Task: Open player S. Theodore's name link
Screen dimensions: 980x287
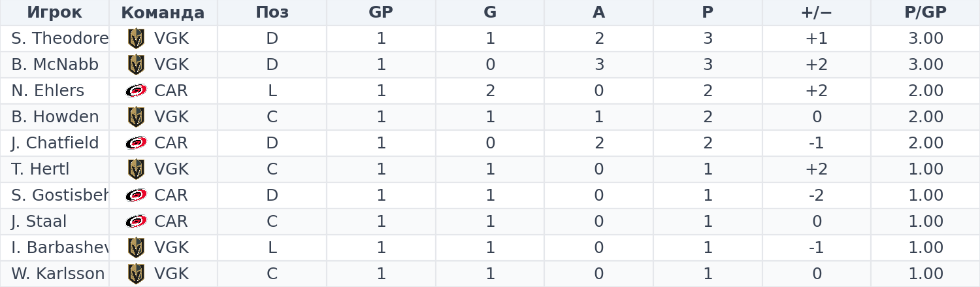Action: [59, 39]
